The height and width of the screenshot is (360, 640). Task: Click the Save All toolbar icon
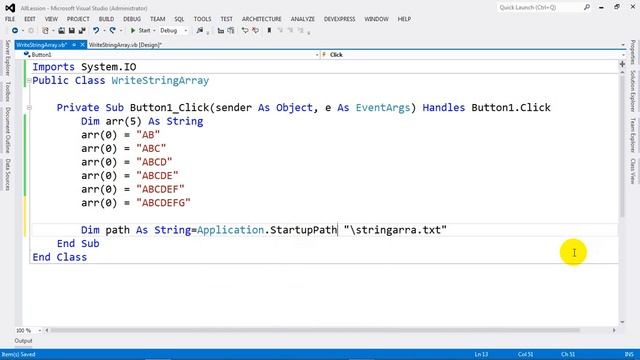pyautogui.click(x=82, y=31)
